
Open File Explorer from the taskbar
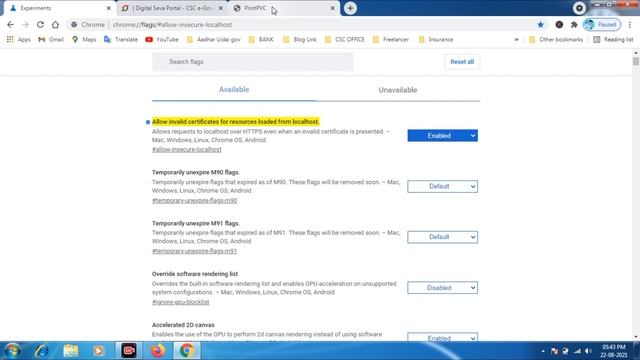coord(71,351)
